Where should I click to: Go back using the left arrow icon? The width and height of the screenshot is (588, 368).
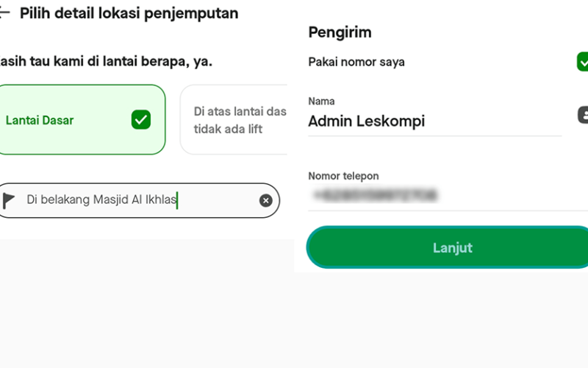pyautogui.click(x=4, y=13)
